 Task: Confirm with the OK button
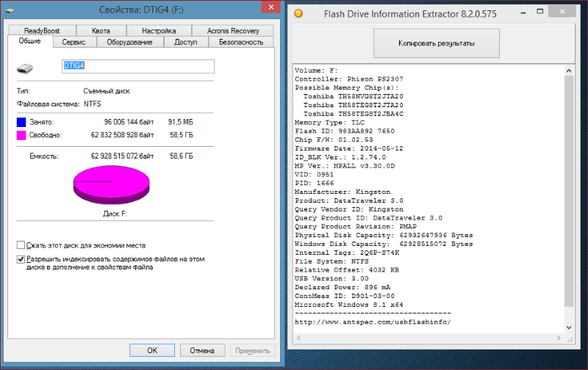pos(152,350)
